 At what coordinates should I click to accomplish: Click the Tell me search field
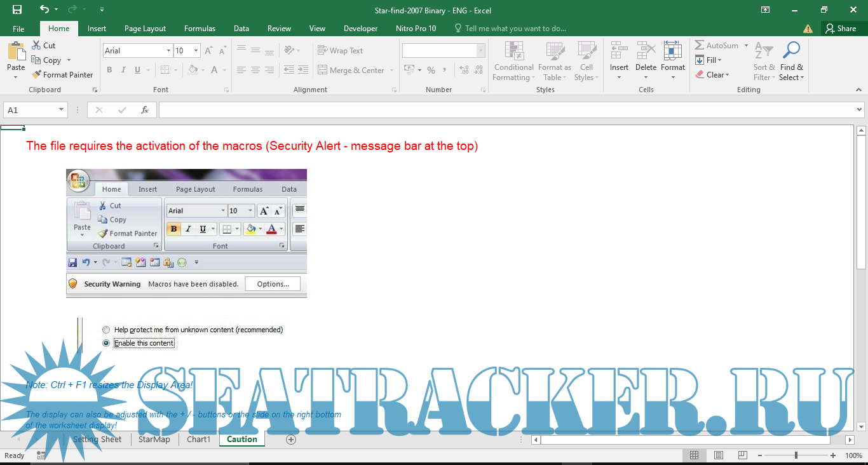[515, 29]
